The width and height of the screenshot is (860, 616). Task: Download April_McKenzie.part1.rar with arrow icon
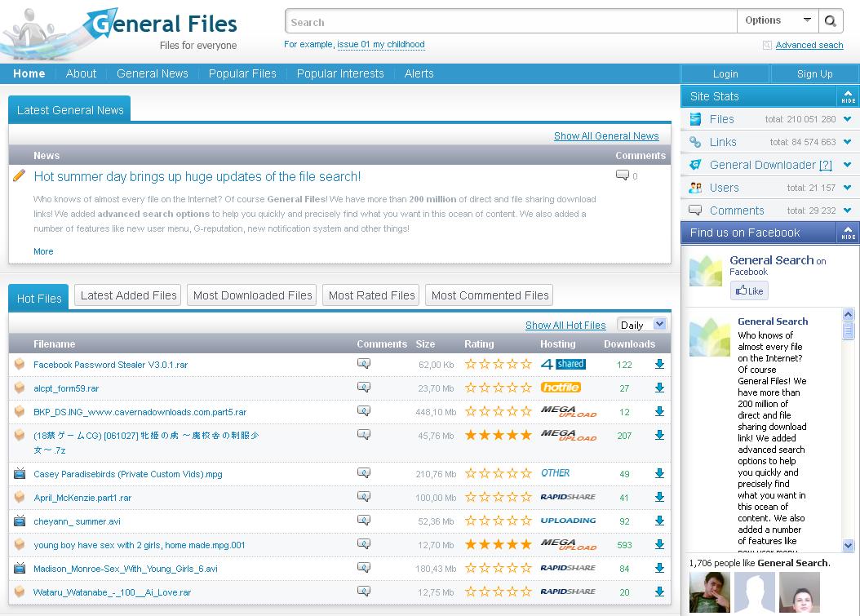click(659, 498)
